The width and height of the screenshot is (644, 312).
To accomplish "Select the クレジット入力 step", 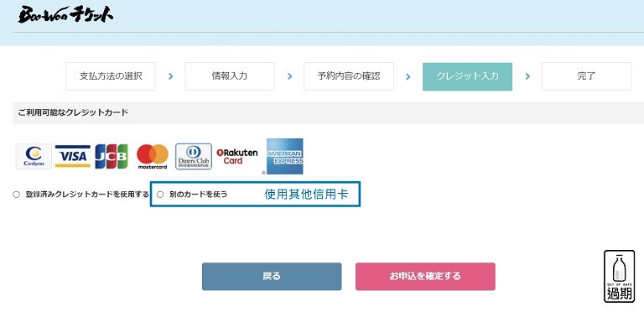I will [467, 76].
